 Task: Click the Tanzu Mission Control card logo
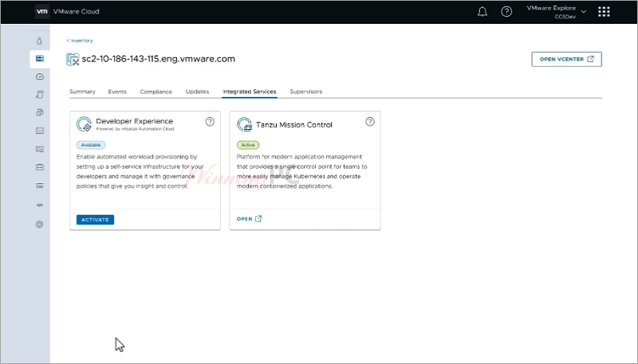245,124
